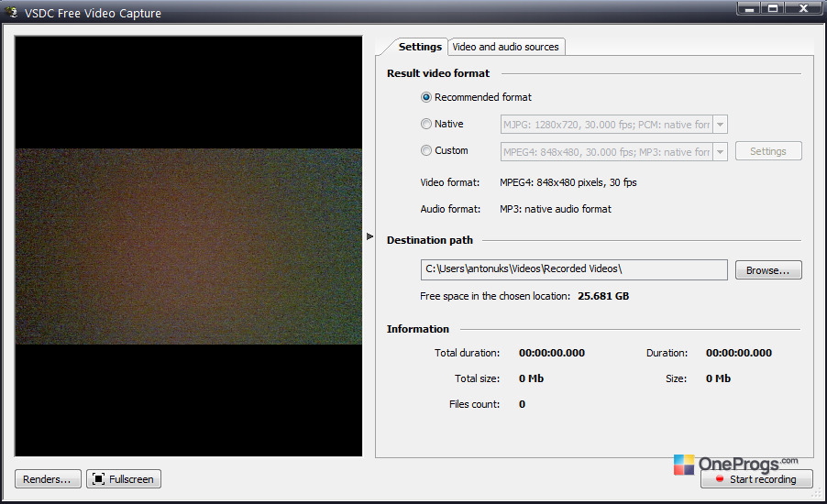Click the free space value 25.681 GB
This screenshot has width=827, height=504.
(x=603, y=296)
